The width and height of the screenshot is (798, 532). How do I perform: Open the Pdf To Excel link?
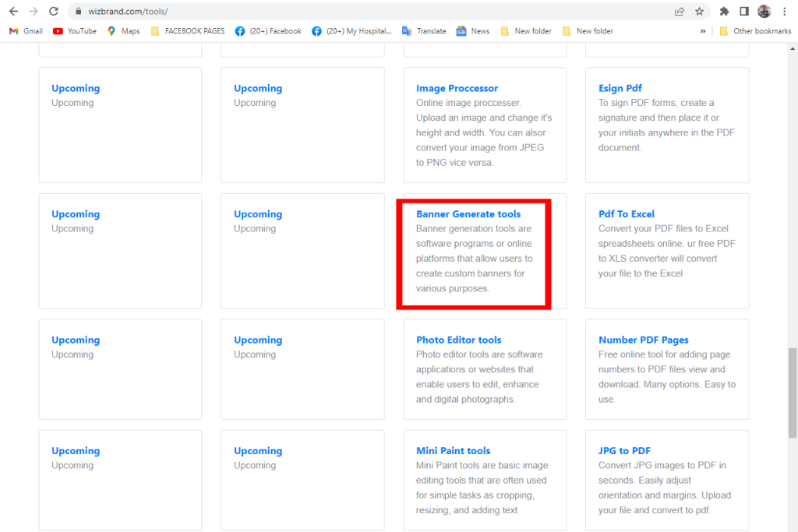(626, 214)
